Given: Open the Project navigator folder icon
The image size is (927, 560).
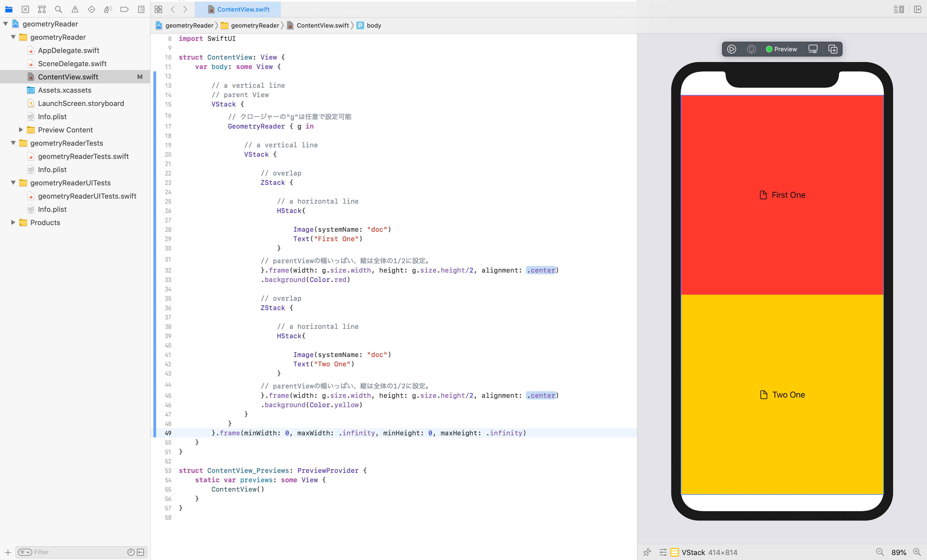Looking at the screenshot, I should (9, 9).
